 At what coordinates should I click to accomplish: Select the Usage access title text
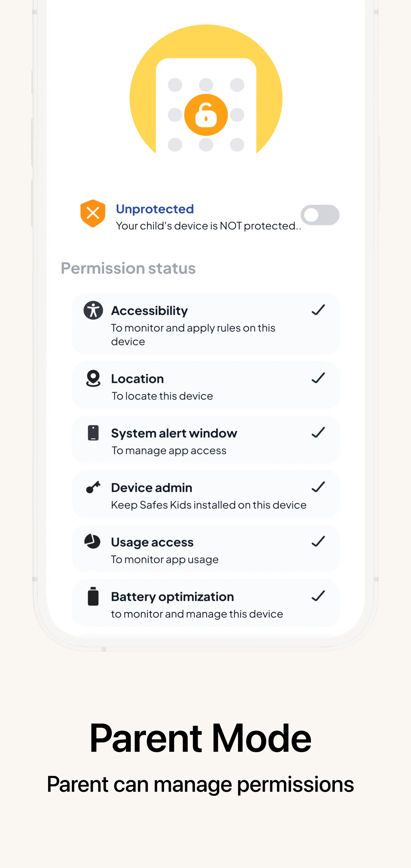tap(152, 542)
